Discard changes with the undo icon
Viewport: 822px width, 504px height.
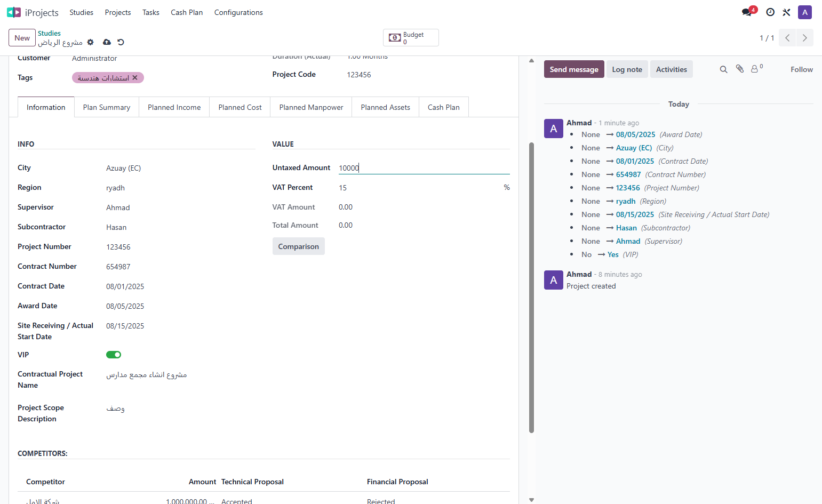click(121, 42)
